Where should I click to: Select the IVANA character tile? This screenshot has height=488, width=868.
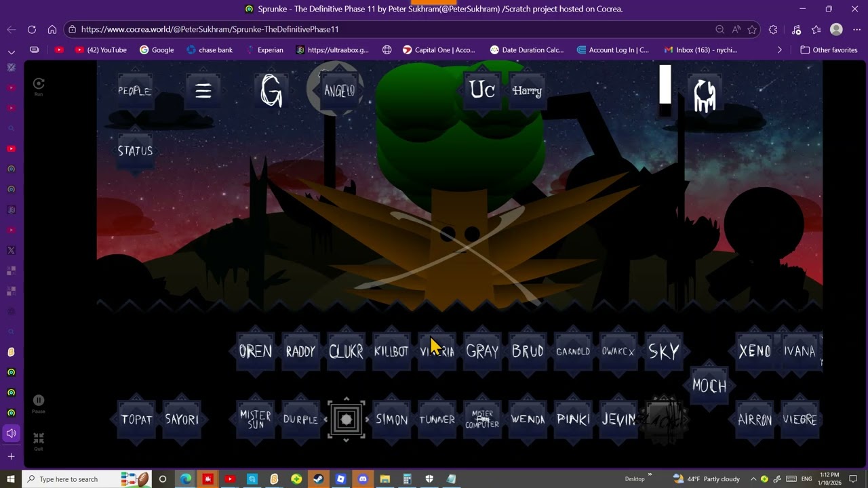click(x=800, y=351)
